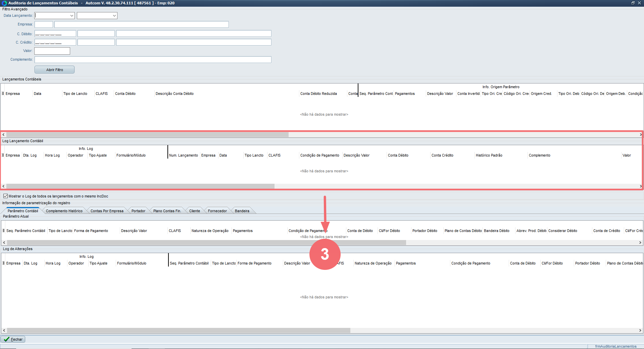Switch to the Parâmetro Contábil tab
This screenshot has height=349, width=644.
[x=23, y=211]
